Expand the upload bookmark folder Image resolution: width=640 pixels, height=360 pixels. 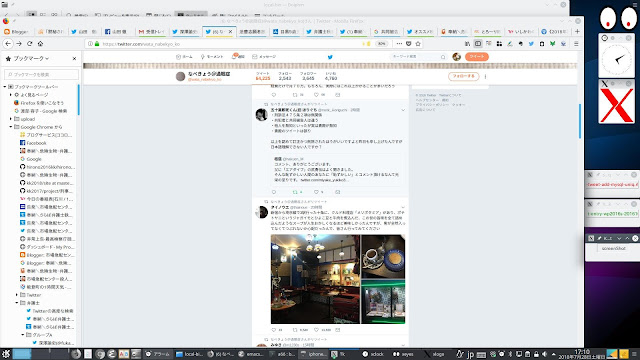click(11, 119)
